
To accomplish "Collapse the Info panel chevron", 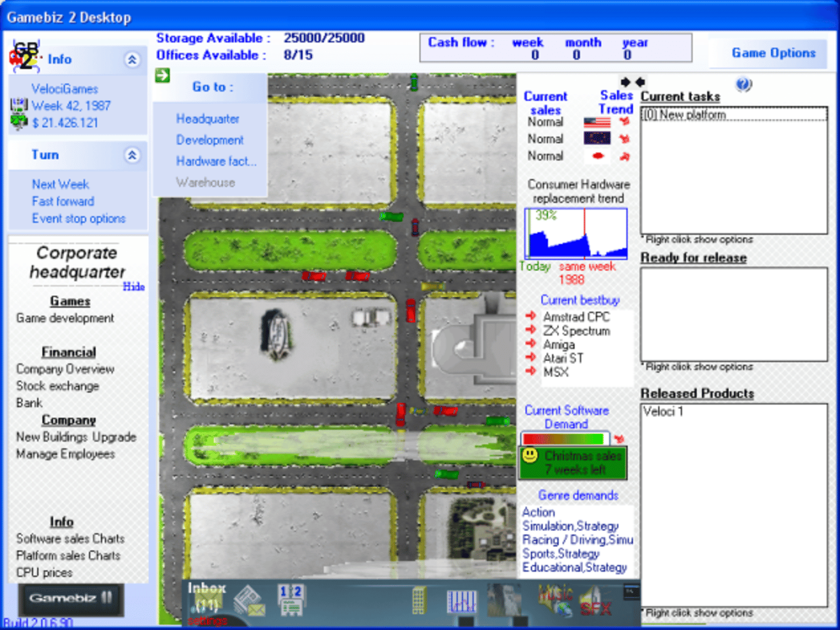I will pos(133,60).
